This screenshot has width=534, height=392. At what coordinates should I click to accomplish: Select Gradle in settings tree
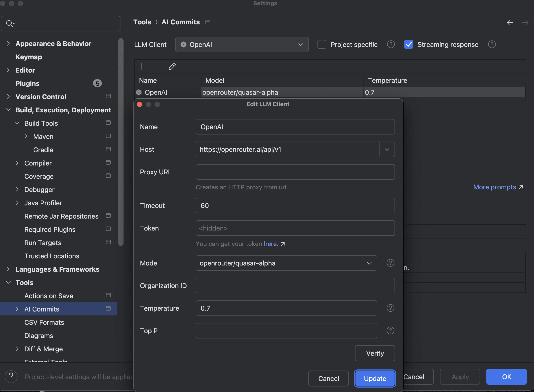pos(43,150)
